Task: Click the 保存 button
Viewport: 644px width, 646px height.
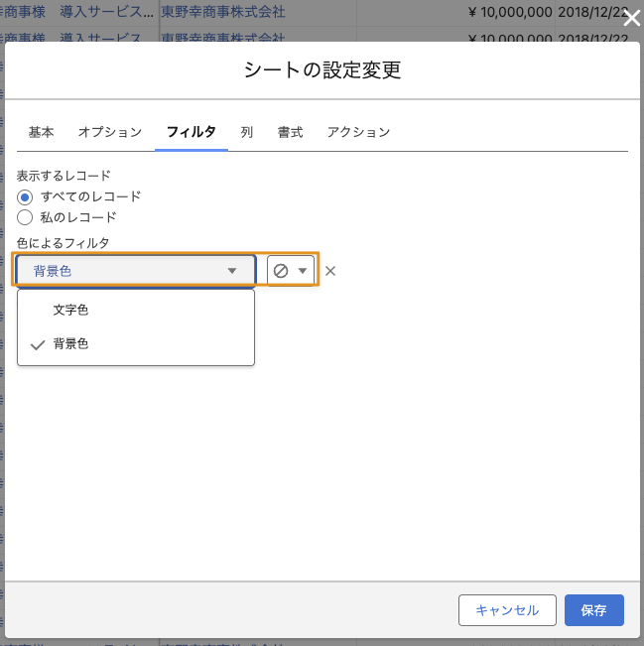Action: [593, 610]
